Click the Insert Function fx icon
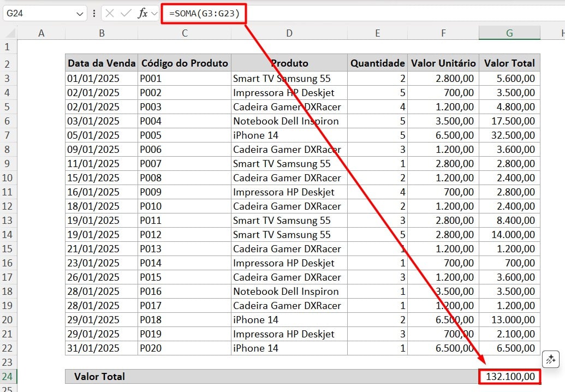Screen dimensions: 565x392 click(x=142, y=13)
